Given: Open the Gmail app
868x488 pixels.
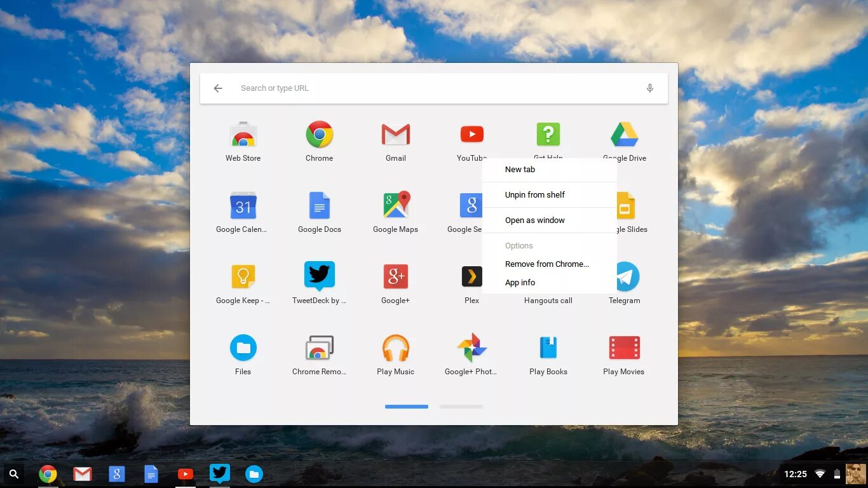Looking at the screenshot, I should click(x=395, y=134).
